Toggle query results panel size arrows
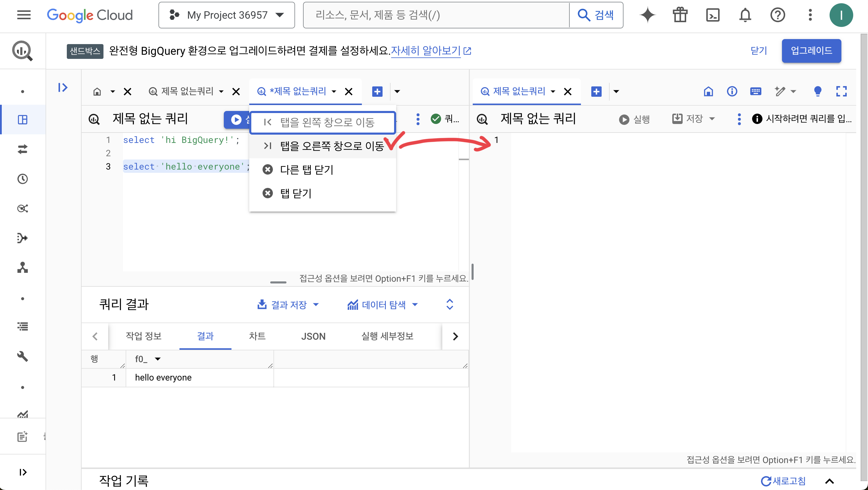This screenshot has height=490, width=868. (x=449, y=304)
